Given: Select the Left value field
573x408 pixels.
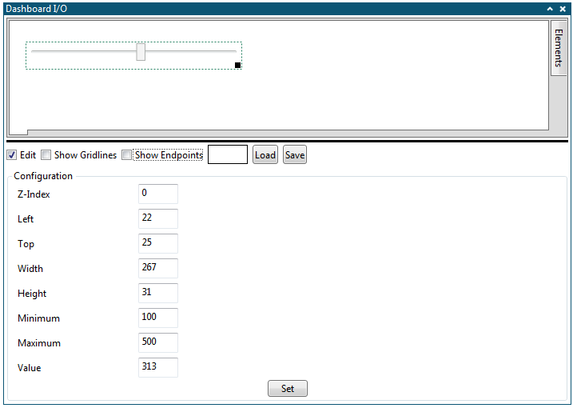Looking at the screenshot, I should click(158, 219).
